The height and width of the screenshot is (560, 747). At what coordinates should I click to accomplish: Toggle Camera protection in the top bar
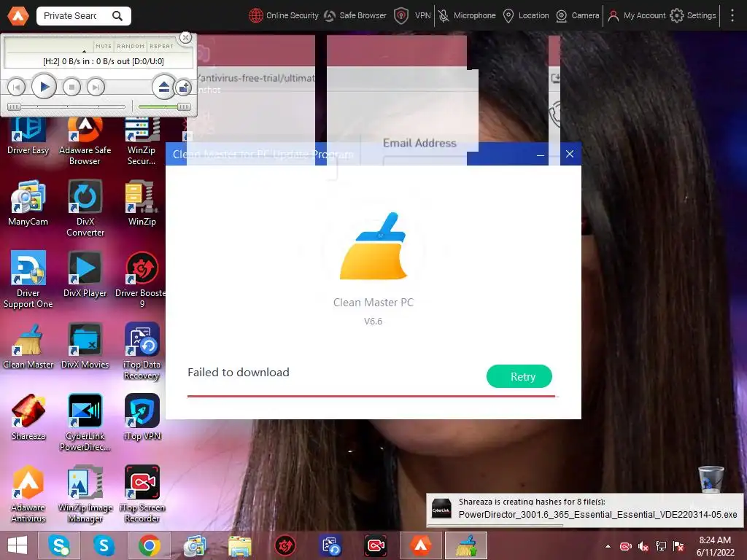click(x=578, y=16)
